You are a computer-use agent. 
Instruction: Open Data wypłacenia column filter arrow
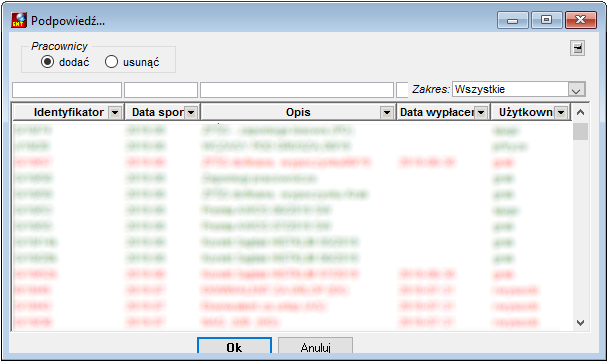481,113
